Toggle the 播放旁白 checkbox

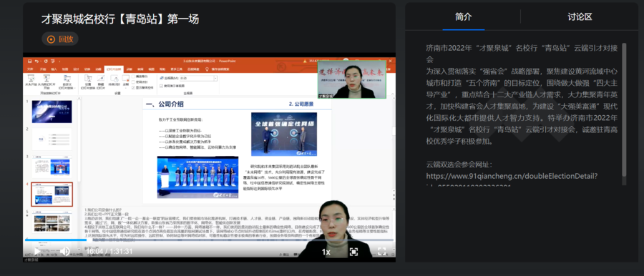pyautogui.click(x=134, y=77)
